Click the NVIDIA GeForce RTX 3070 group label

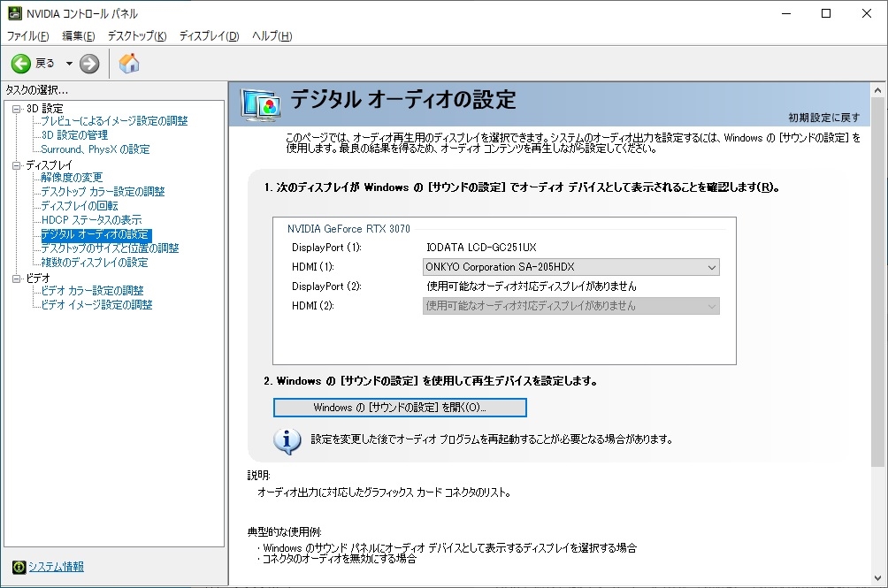(x=348, y=229)
